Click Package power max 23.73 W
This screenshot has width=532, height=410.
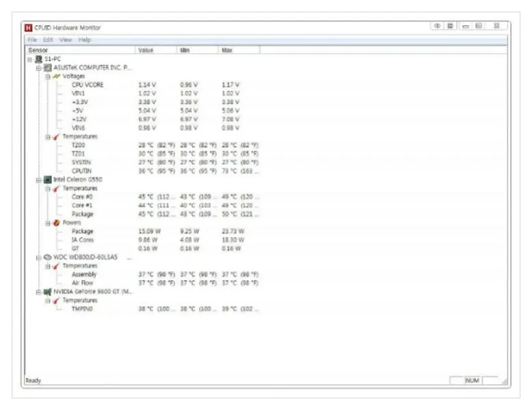(232, 231)
